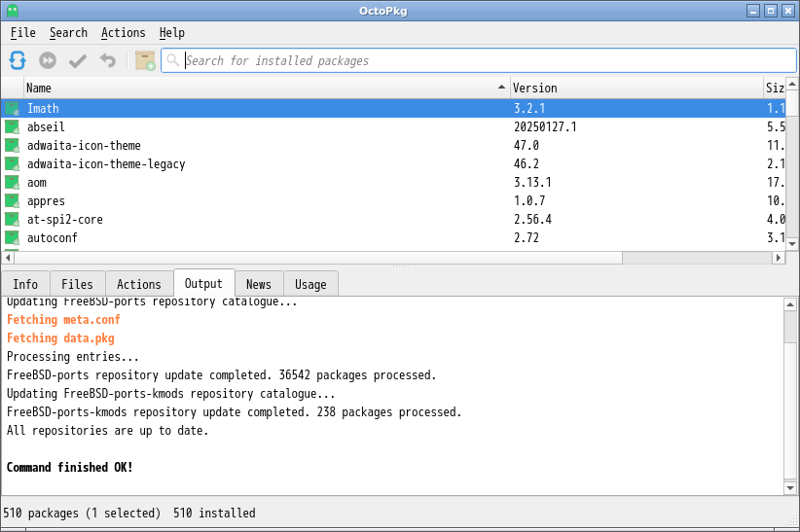Open the File menu

coord(23,33)
